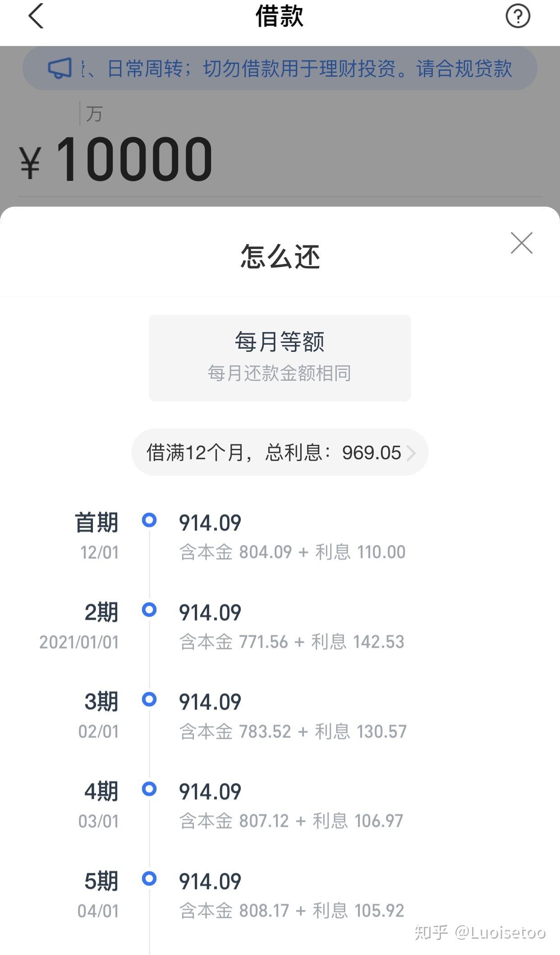Select the 每月等额 repayment option
This screenshot has width=560, height=955.
(280, 358)
